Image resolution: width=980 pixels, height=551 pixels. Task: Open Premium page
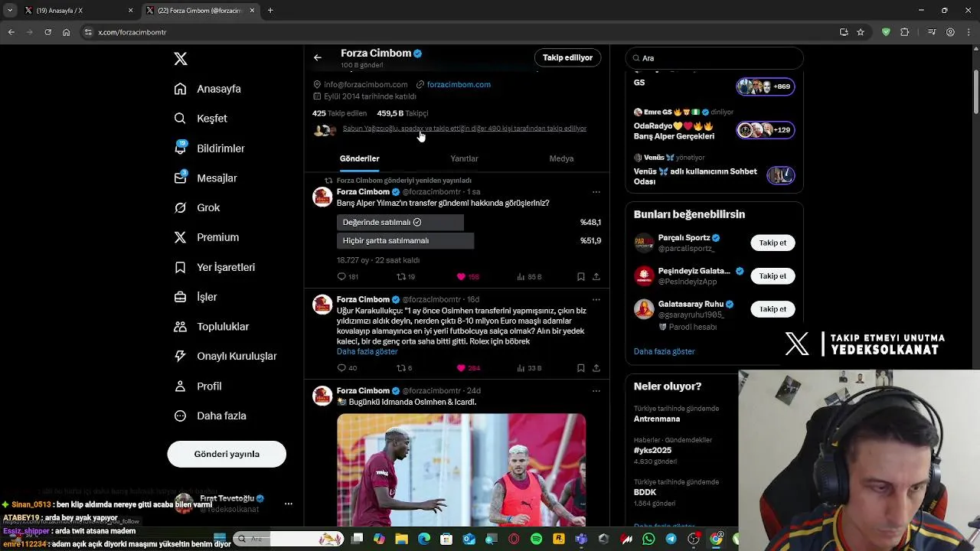pos(206,237)
